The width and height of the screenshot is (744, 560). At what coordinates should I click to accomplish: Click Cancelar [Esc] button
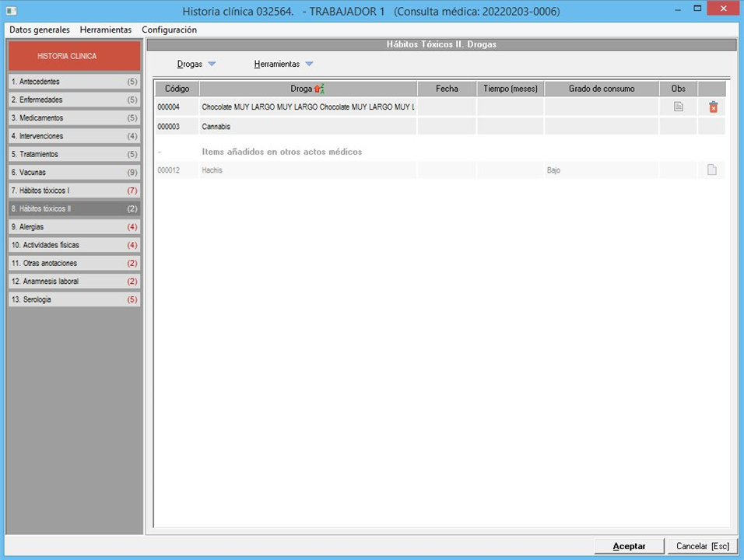pyautogui.click(x=702, y=546)
